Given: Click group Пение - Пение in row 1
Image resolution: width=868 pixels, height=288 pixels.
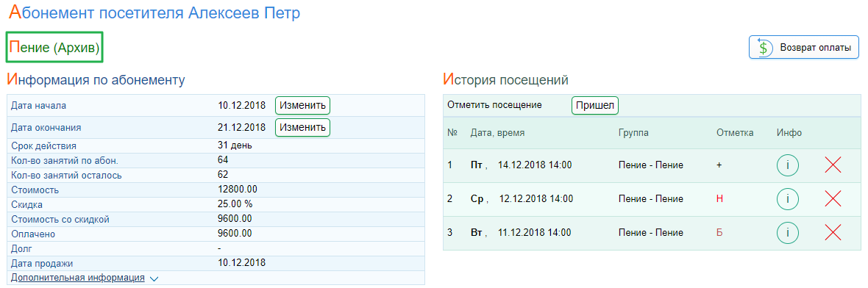Looking at the screenshot, I should click(651, 165).
